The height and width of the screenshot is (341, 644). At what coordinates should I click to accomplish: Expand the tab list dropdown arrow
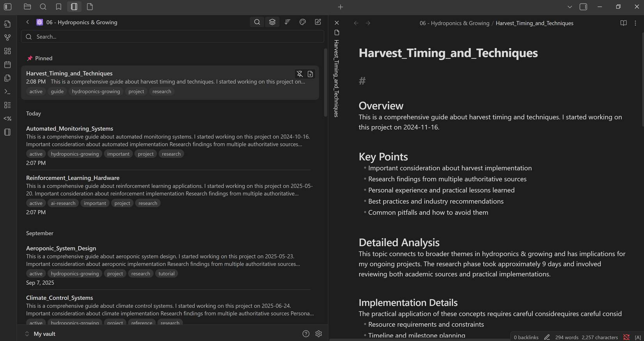click(569, 7)
